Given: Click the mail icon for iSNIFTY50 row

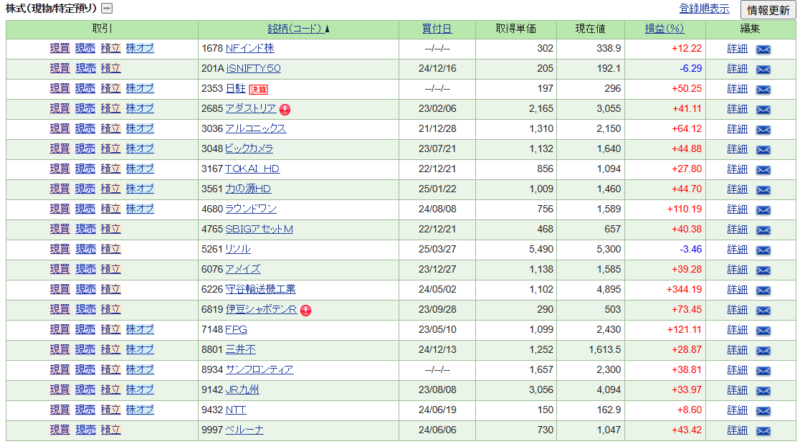Looking at the screenshot, I should pyautogui.click(x=763, y=69).
